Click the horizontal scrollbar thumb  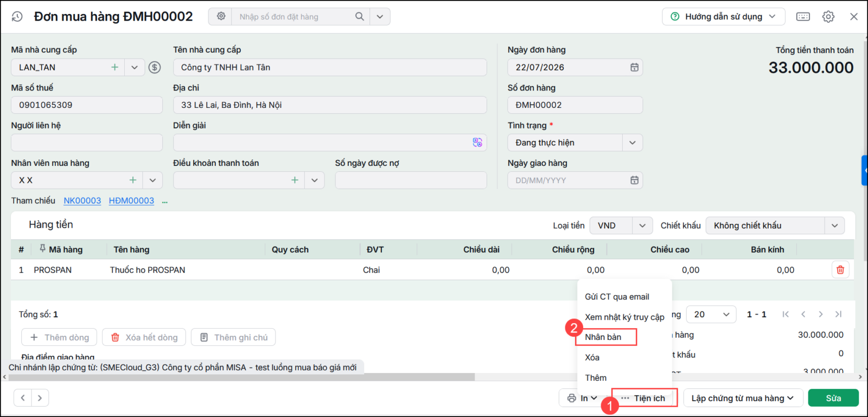point(241,377)
